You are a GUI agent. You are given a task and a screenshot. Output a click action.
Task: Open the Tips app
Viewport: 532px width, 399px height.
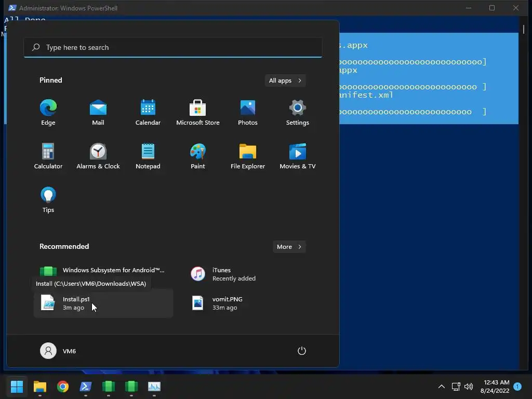[48, 200]
